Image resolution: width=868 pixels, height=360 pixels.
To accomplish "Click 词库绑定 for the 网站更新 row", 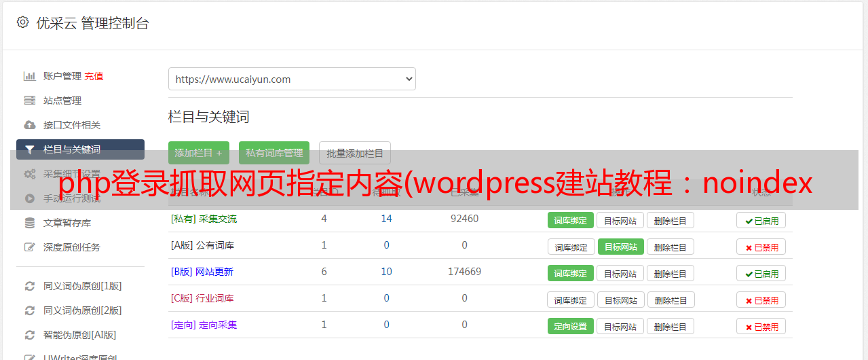I will click(x=571, y=273).
